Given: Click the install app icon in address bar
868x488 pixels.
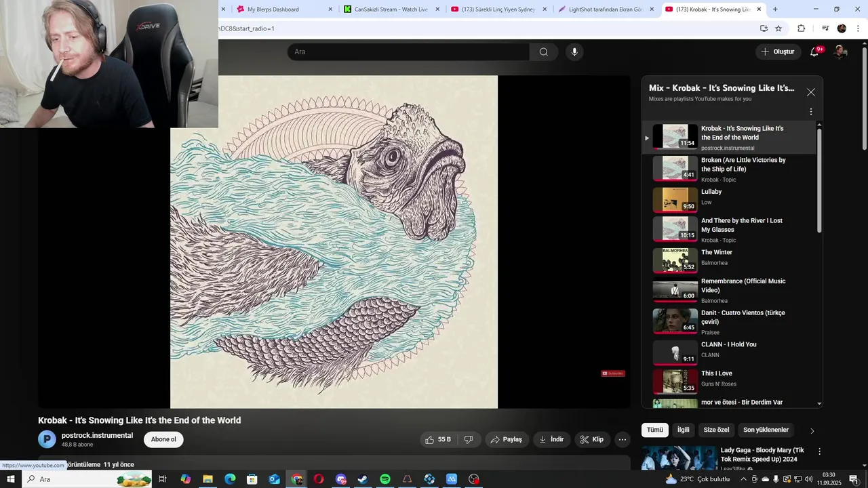Looking at the screenshot, I should pyautogui.click(x=764, y=28).
